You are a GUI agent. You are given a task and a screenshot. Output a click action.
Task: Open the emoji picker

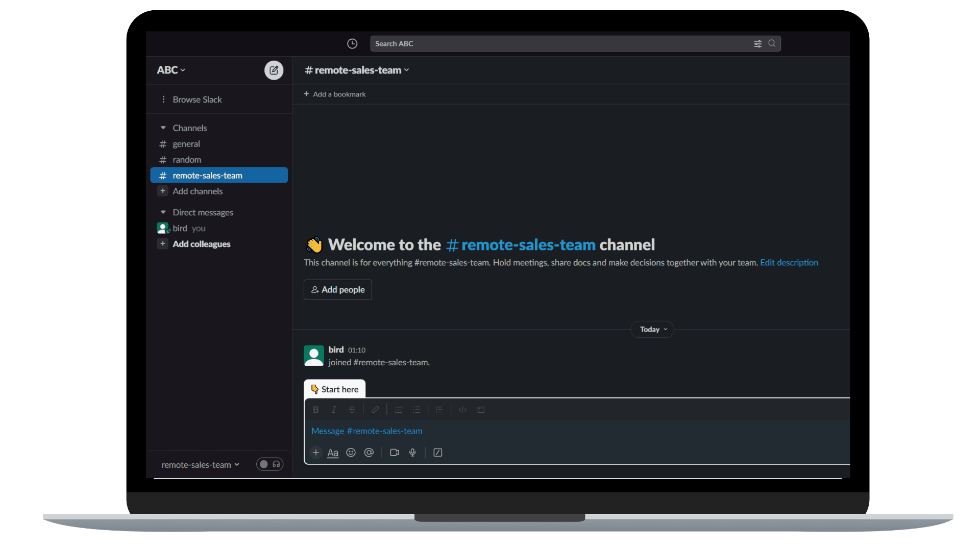coord(351,453)
